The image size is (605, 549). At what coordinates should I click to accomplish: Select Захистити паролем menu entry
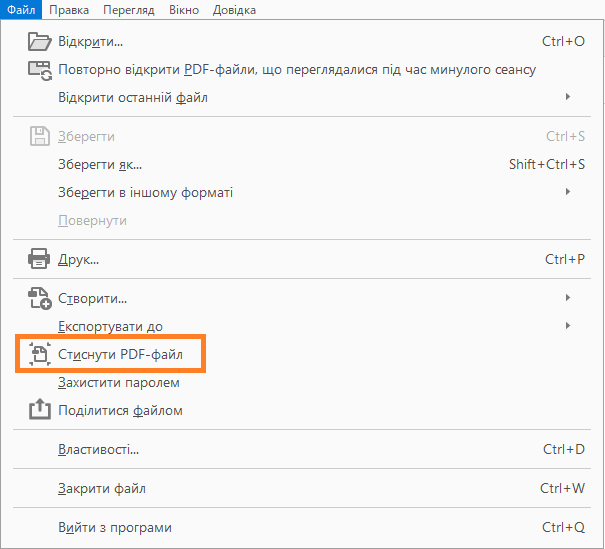119,382
